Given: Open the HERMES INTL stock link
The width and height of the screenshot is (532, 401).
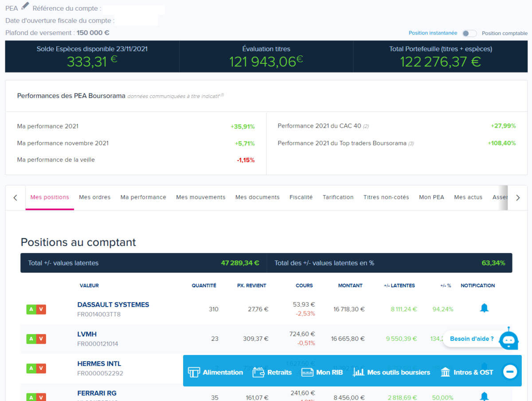Looking at the screenshot, I should [99, 364].
